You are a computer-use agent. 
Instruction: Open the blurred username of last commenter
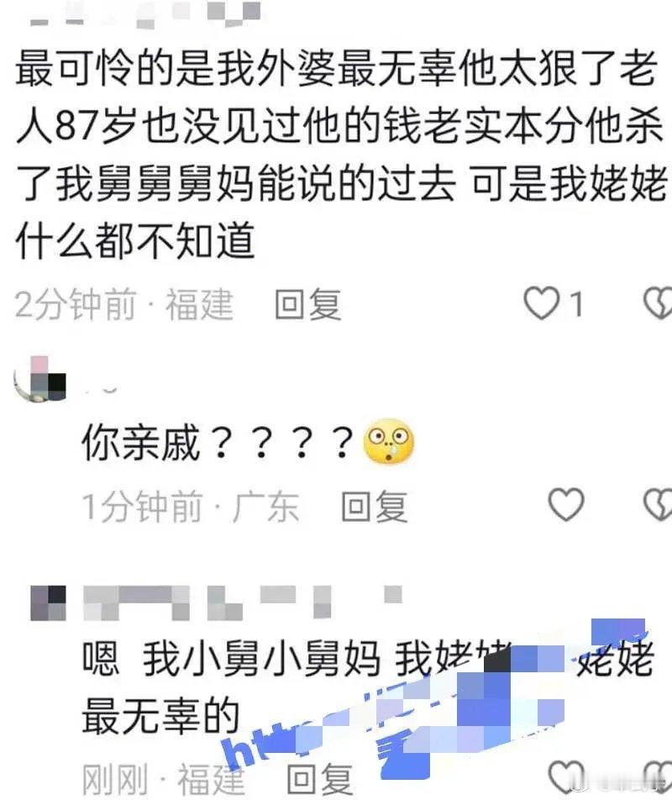243,602
